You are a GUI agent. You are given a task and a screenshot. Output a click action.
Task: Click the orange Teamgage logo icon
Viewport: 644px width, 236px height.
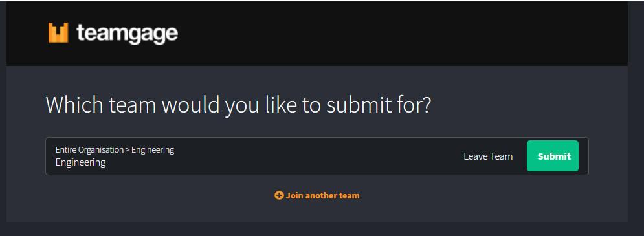click(x=58, y=33)
